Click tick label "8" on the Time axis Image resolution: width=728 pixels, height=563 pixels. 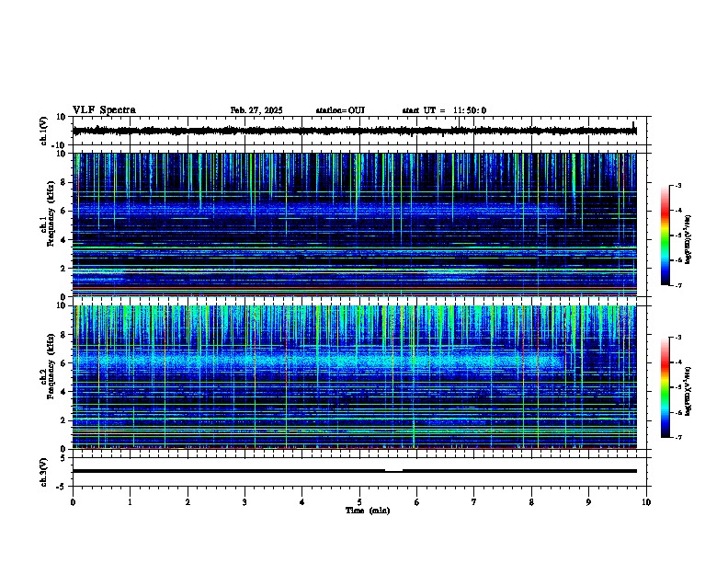point(531,502)
